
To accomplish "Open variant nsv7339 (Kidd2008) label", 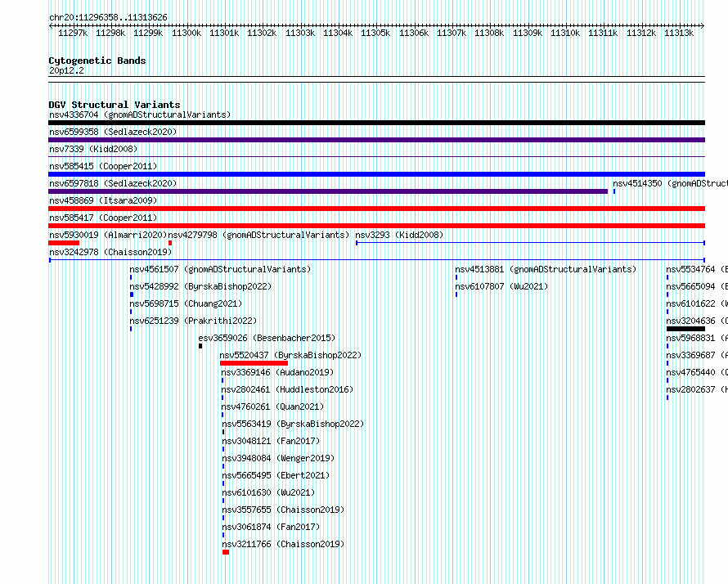I will [x=93, y=149].
